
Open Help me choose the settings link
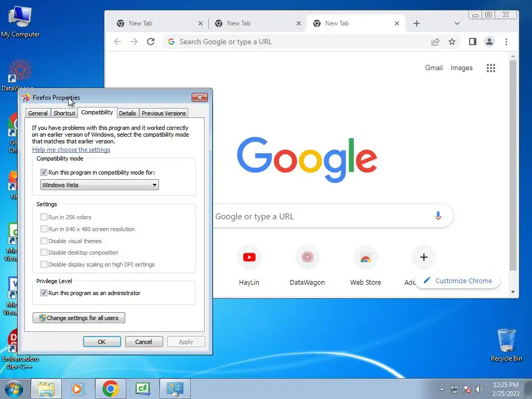click(71, 150)
